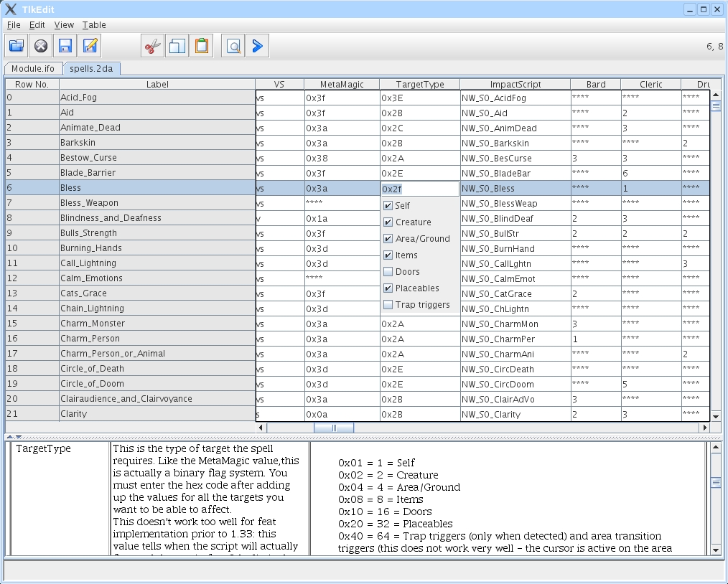This screenshot has height=584, width=728.
Task: Click the 0x2f TargetType input field
Action: click(419, 189)
